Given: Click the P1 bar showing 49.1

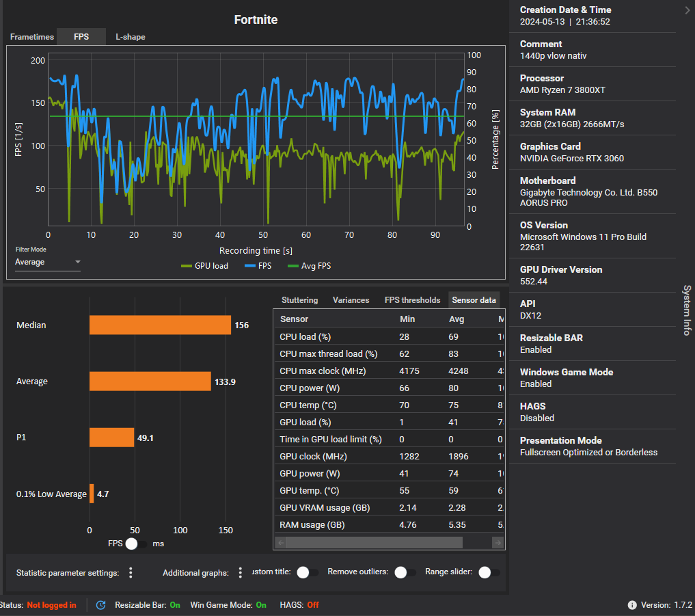Looking at the screenshot, I should tap(111, 438).
